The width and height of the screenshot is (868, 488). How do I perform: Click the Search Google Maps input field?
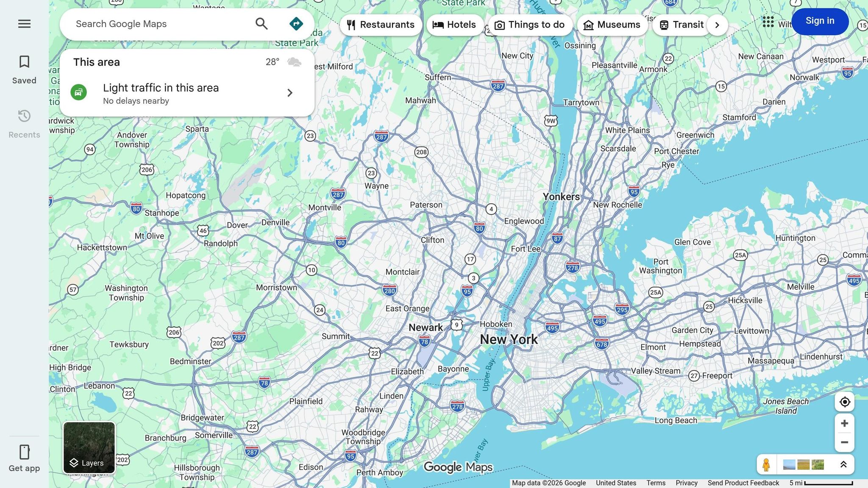pos(161,24)
